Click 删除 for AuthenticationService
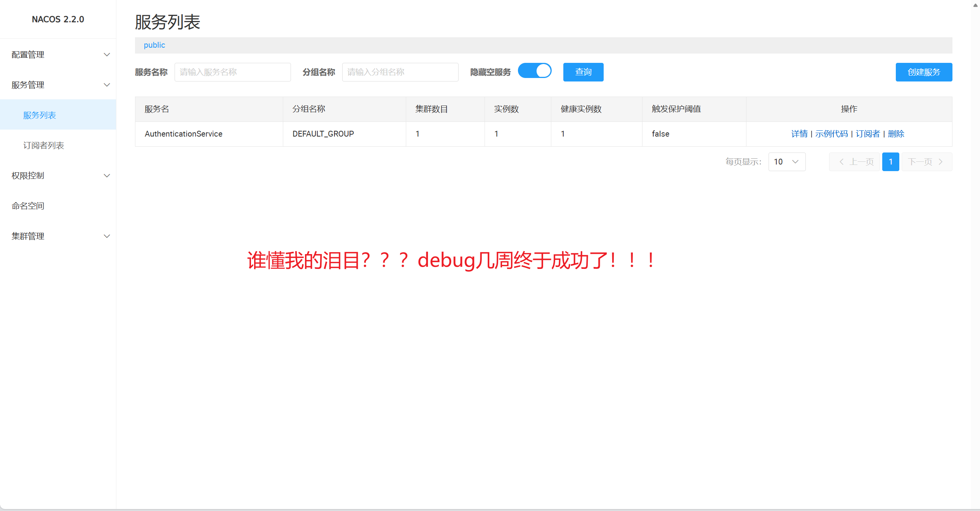980x511 pixels. (x=896, y=134)
